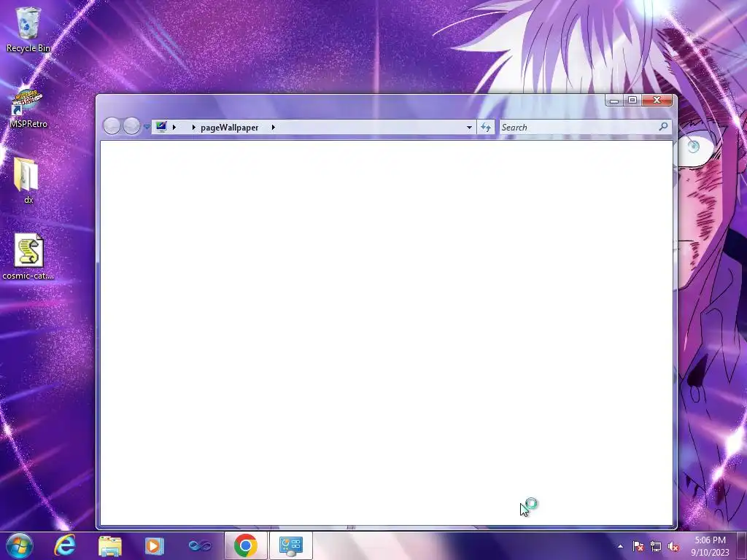Open the clock showing 5:06 PM

(x=710, y=546)
